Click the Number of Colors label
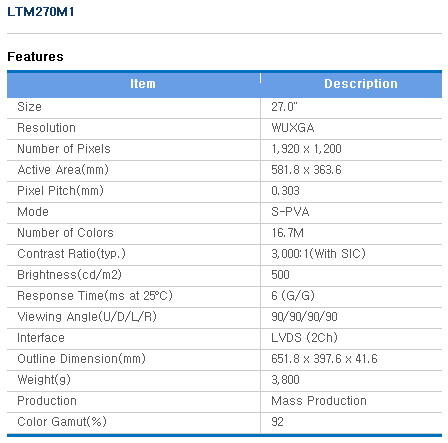448x443 pixels. click(x=65, y=233)
